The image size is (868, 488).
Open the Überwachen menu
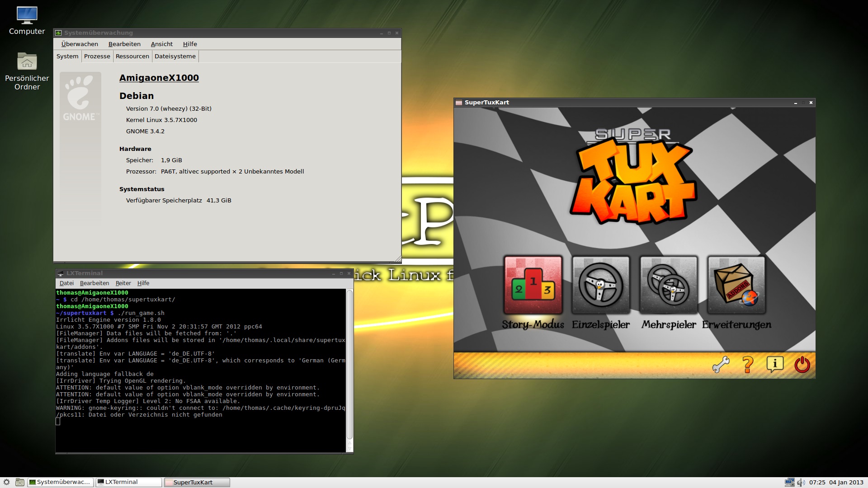pos(80,44)
